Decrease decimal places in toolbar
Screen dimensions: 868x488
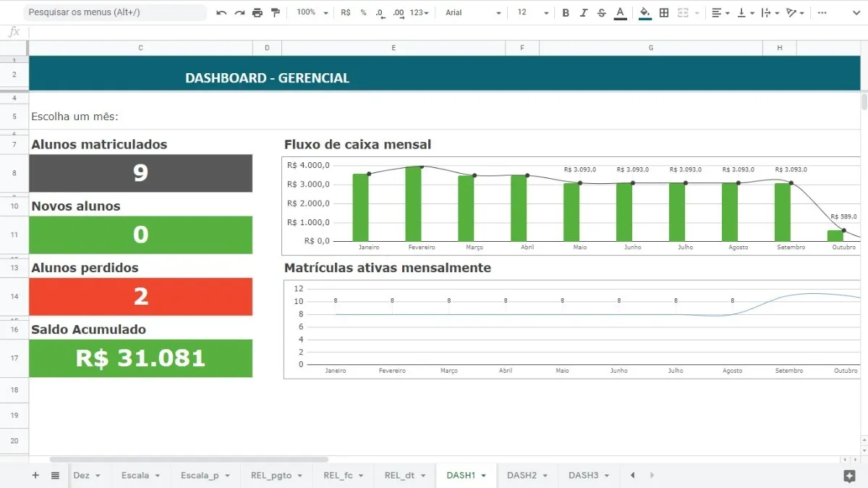(380, 13)
